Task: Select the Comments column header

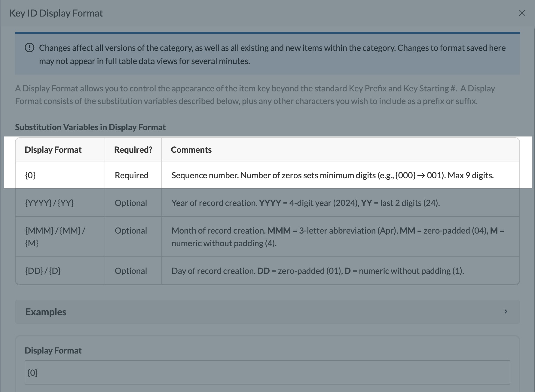Action: coord(191,150)
